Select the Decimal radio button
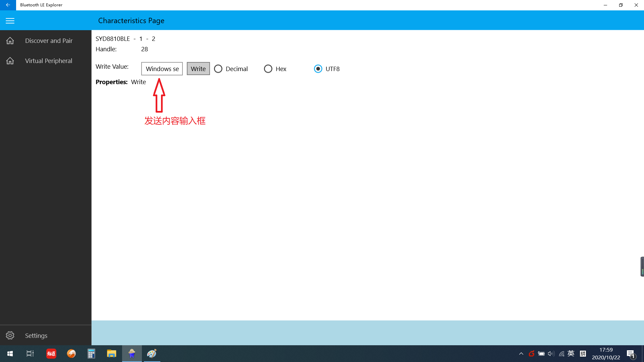 [x=218, y=69]
